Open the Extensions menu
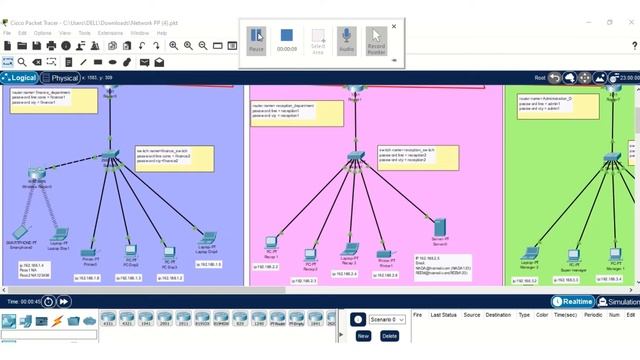The width and height of the screenshot is (640, 360). tap(110, 33)
